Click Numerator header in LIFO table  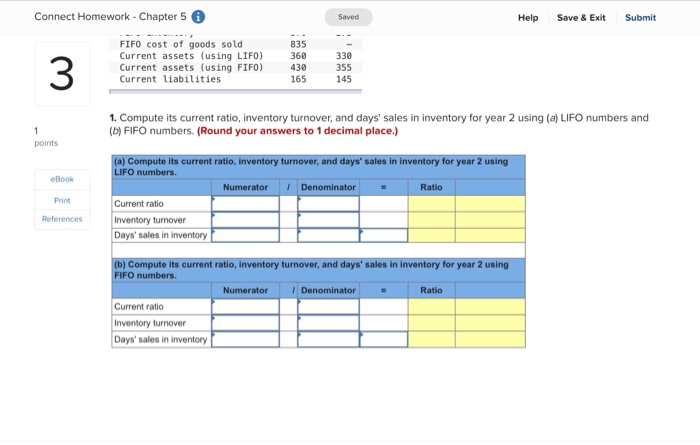tap(245, 187)
